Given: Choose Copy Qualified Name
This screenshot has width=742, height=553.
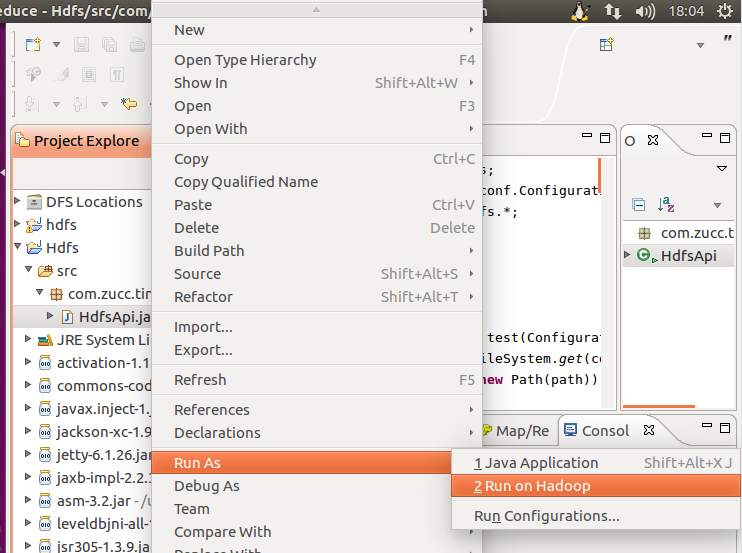Looking at the screenshot, I should [x=317, y=182].
